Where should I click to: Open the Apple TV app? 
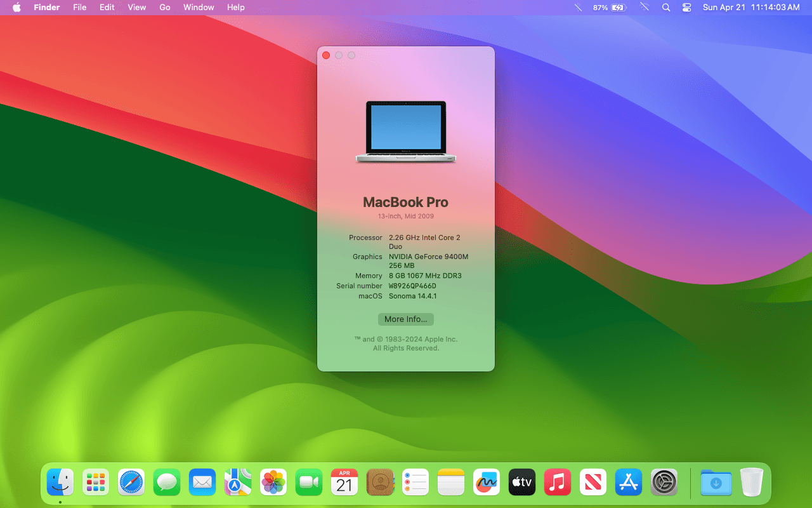(x=521, y=481)
